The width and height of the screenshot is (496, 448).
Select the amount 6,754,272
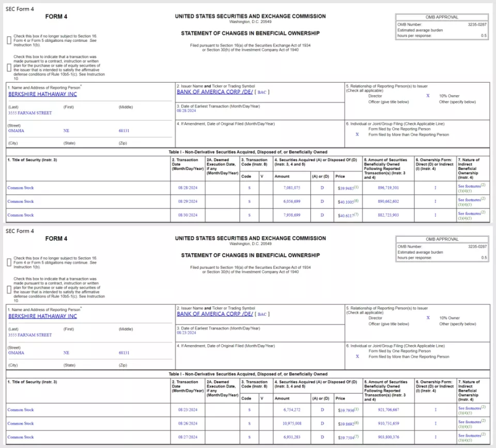291,410
